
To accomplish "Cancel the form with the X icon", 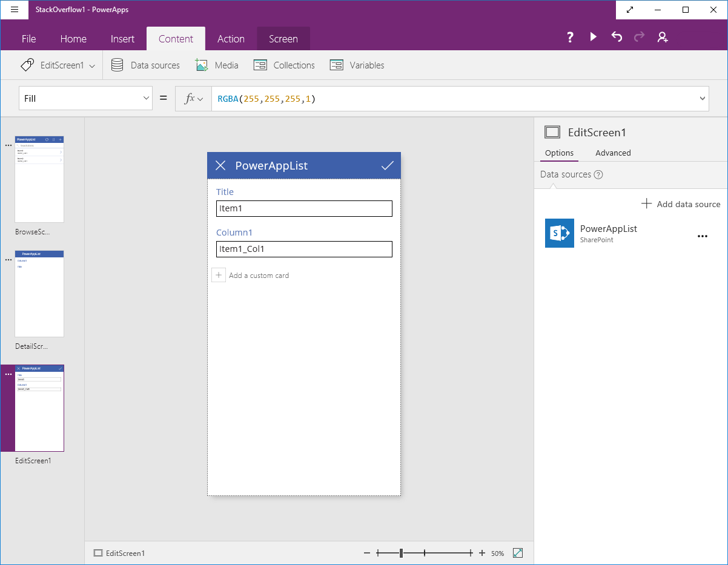I will (220, 165).
